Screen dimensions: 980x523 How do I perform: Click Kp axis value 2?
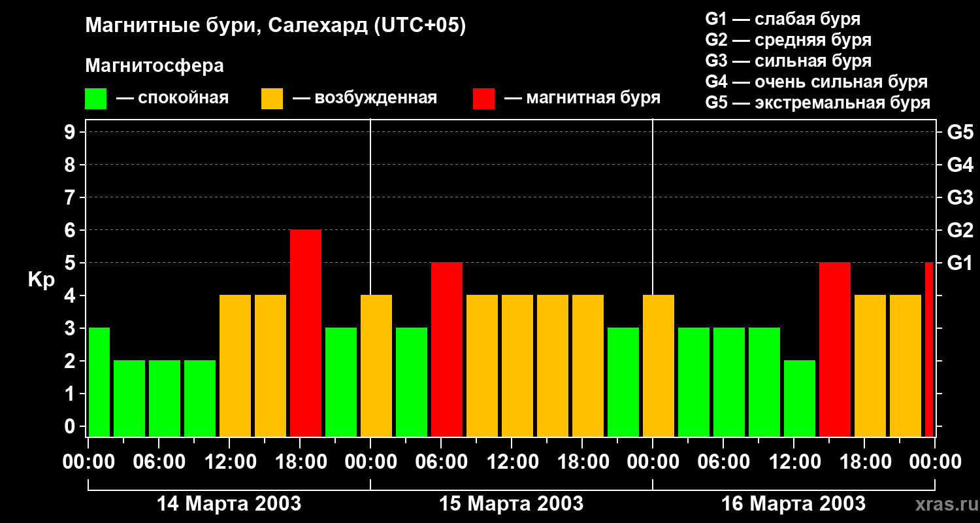tap(71, 361)
